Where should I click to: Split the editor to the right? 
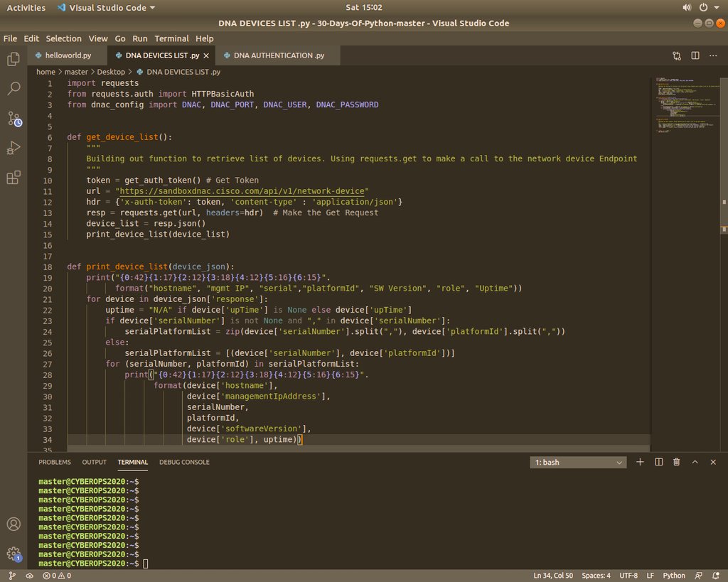coord(695,55)
